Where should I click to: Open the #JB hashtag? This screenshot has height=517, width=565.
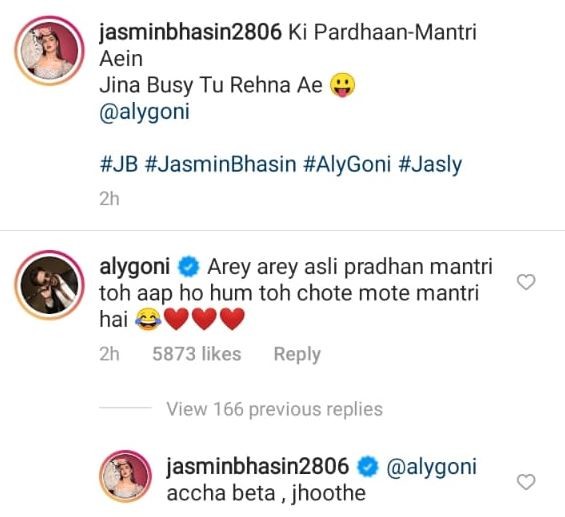119,165
